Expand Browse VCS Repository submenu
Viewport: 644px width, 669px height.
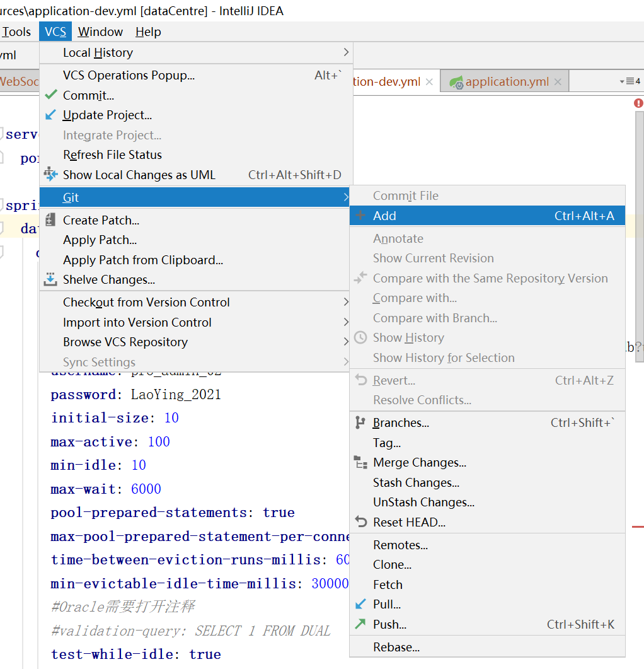pos(346,342)
